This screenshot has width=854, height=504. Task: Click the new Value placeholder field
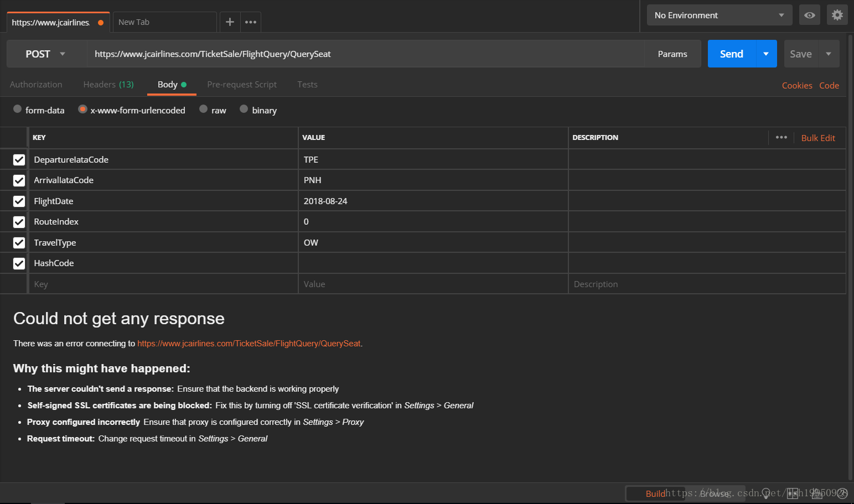[x=433, y=284]
